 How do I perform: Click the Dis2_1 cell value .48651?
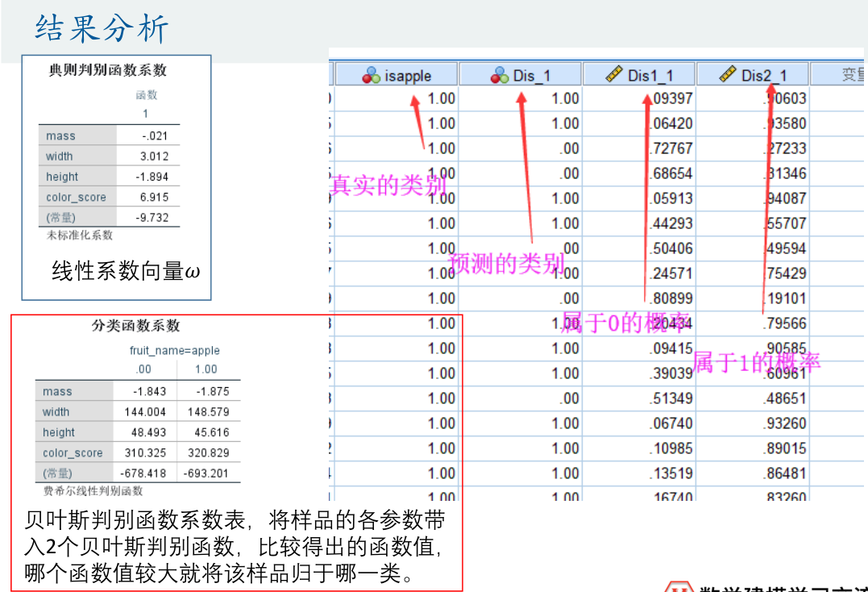(784, 398)
